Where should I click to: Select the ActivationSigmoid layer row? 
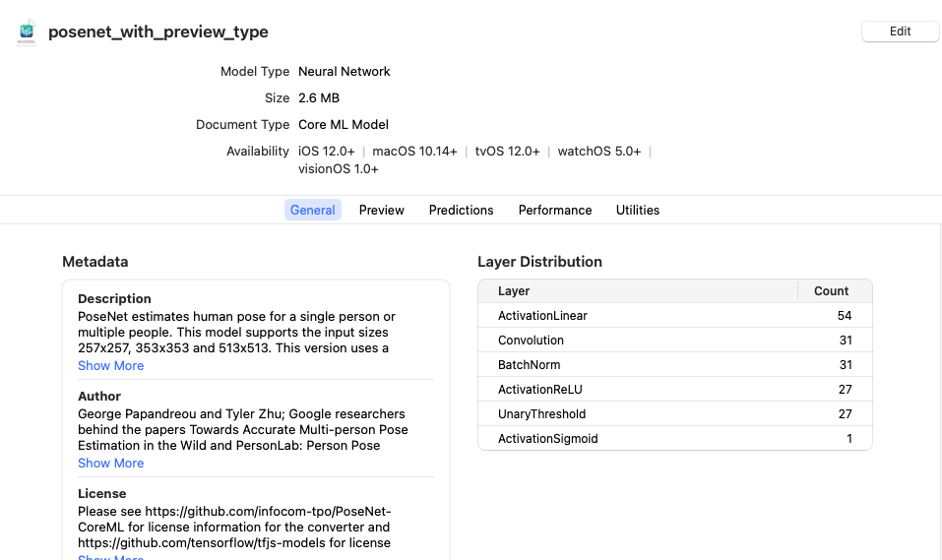[x=674, y=439]
